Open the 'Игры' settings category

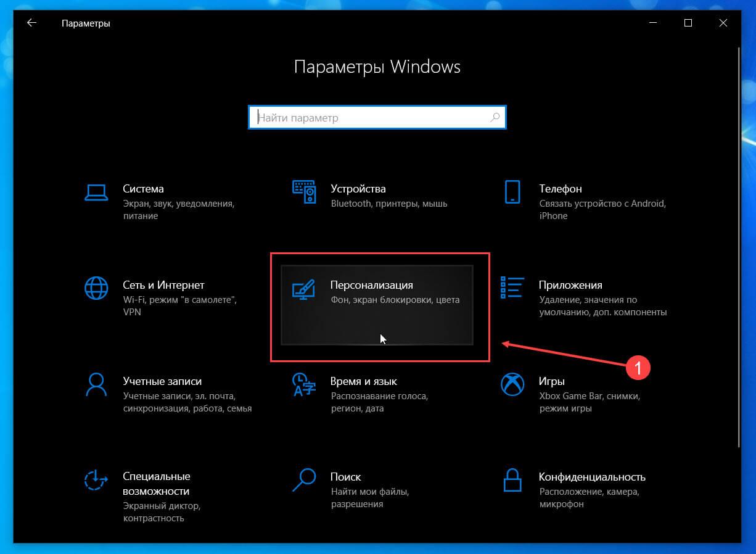[551, 381]
